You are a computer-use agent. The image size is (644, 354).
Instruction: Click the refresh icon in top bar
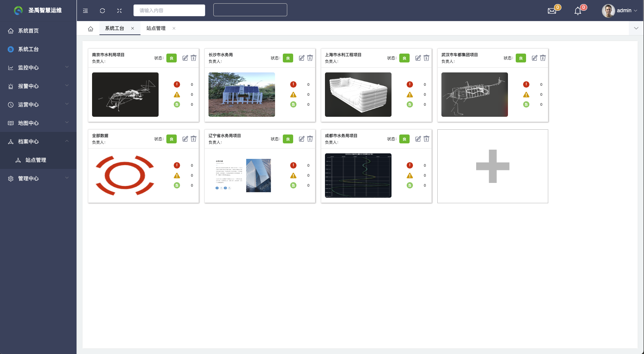102,11
